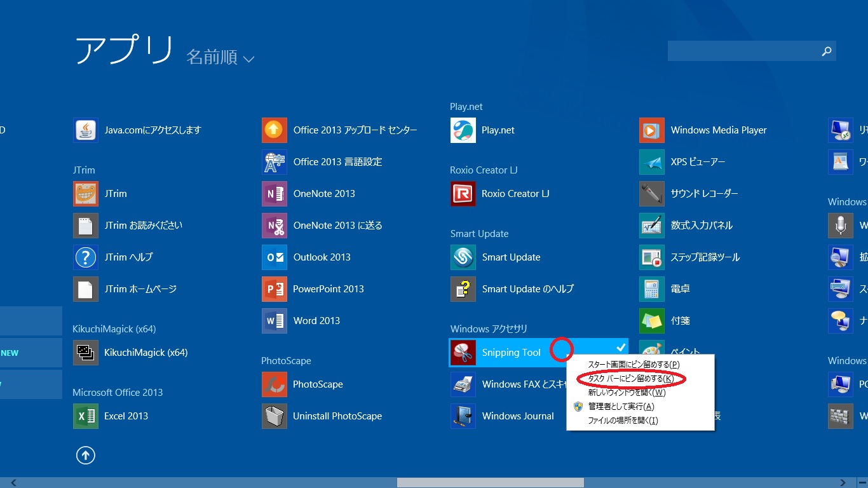
Task: Open Smart Update のヘルプ icon
Action: click(463, 289)
